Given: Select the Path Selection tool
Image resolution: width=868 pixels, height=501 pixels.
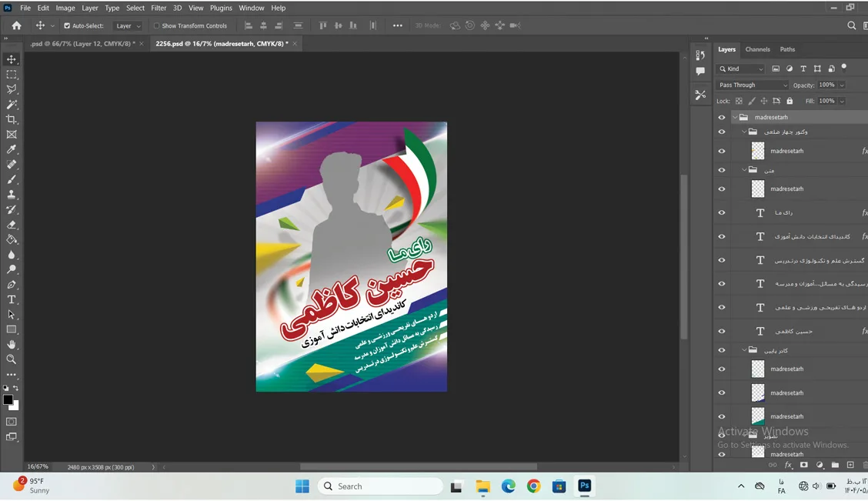Looking at the screenshot, I should click(x=11, y=314).
